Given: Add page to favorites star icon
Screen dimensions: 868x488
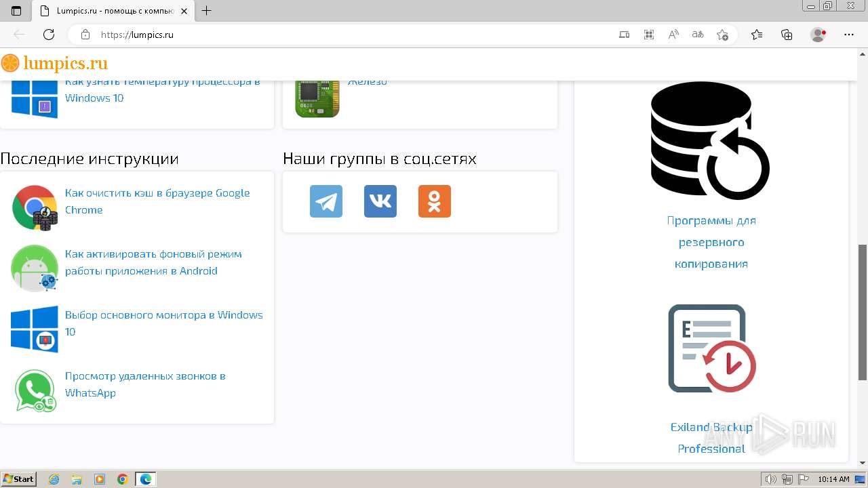Looking at the screenshot, I should [x=722, y=35].
